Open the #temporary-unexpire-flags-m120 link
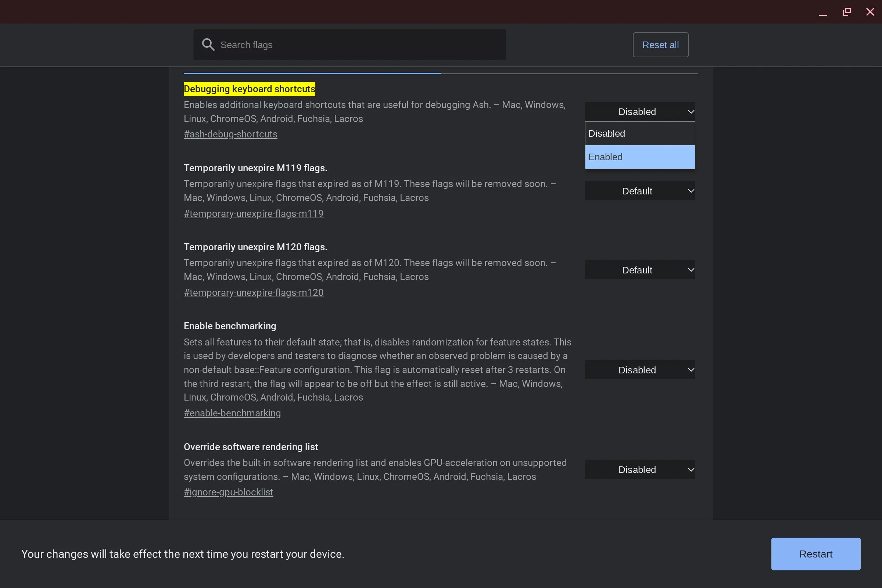 (254, 292)
